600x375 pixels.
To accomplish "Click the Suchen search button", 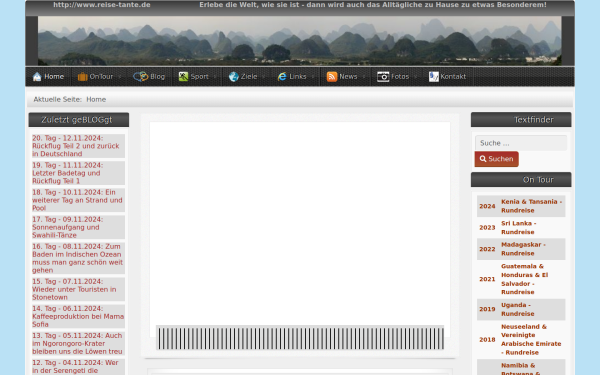I will pyautogui.click(x=497, y=159).
